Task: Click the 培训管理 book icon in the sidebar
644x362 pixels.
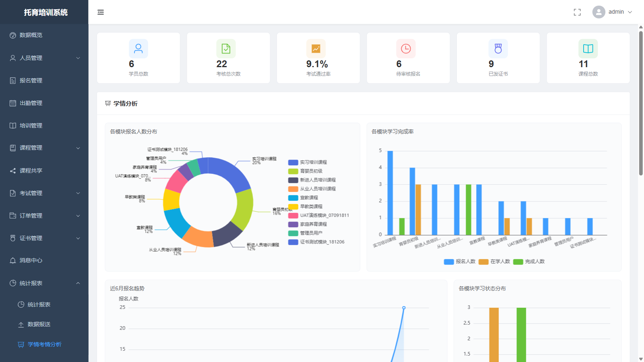Action: [x=13, y=125]
